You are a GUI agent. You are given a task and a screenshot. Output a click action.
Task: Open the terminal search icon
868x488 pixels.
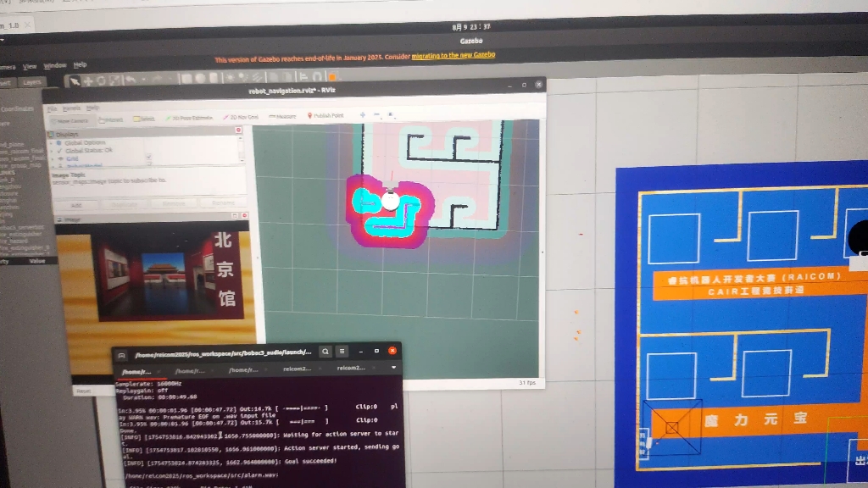pos(325,352)
